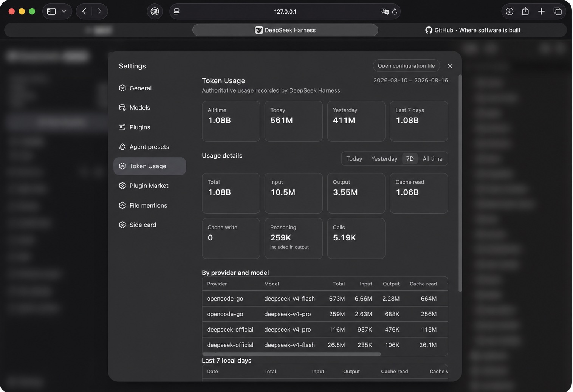Open a new tab with plus icon
573x392 pixels.
(541, 11)
